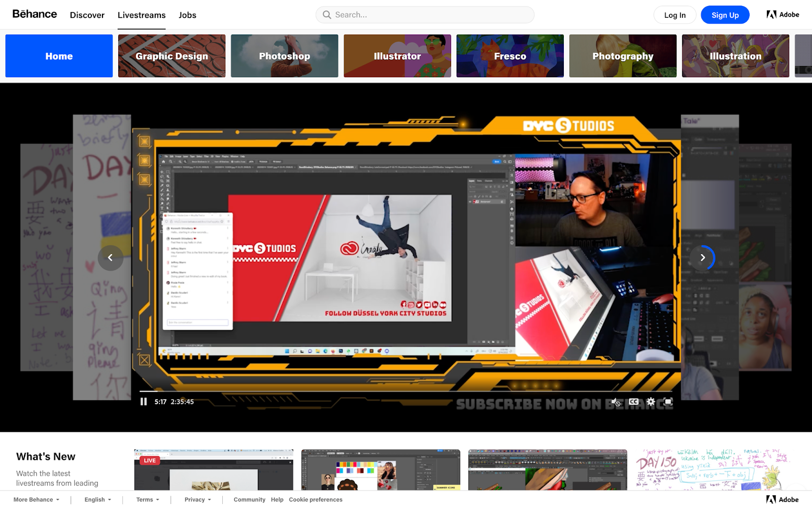
Task: Open the summer icons Illustrator stream thumbnail
Action: coord(381,470)
